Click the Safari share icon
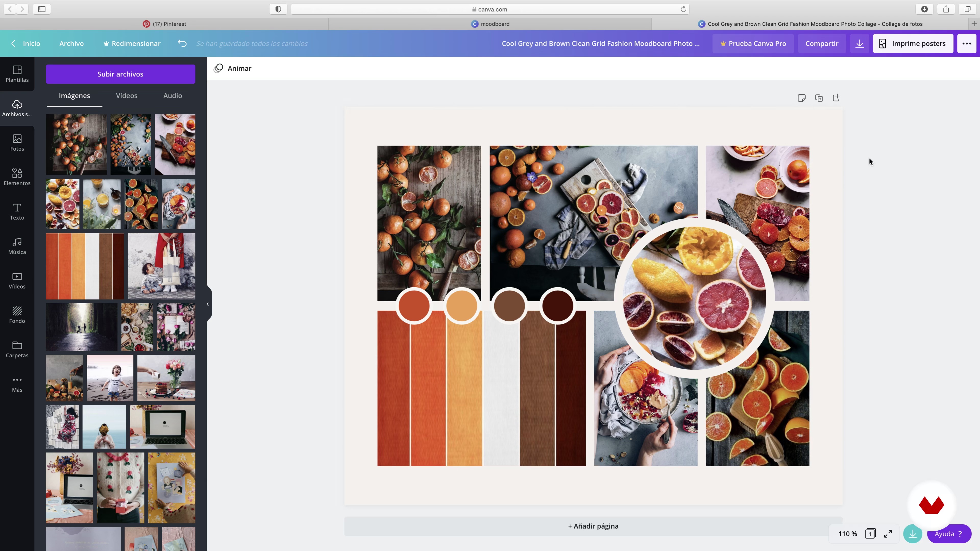Viewport: 980px width, 551px height. (946, 9)
